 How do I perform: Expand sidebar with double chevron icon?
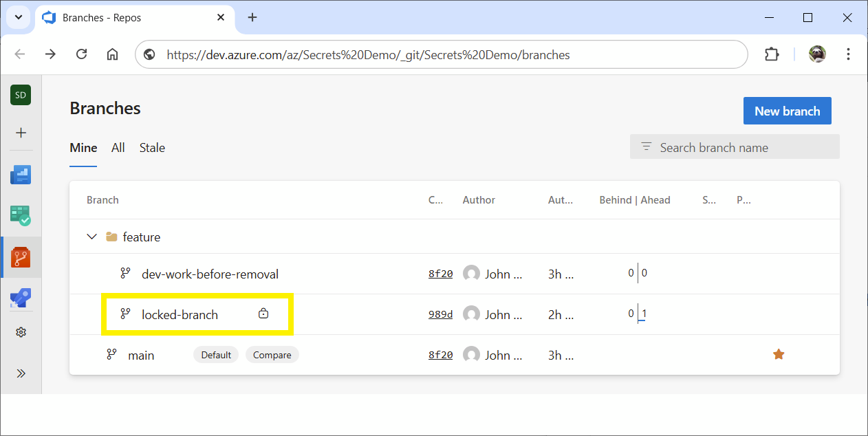21,373
